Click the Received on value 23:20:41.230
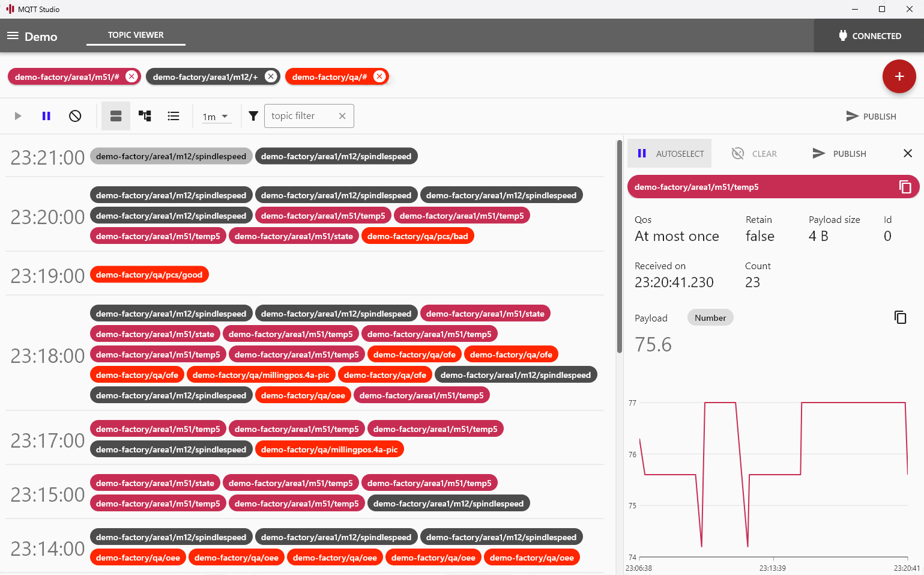The height and width of the screenshot is (575, 924). click(x=674, y=282)
